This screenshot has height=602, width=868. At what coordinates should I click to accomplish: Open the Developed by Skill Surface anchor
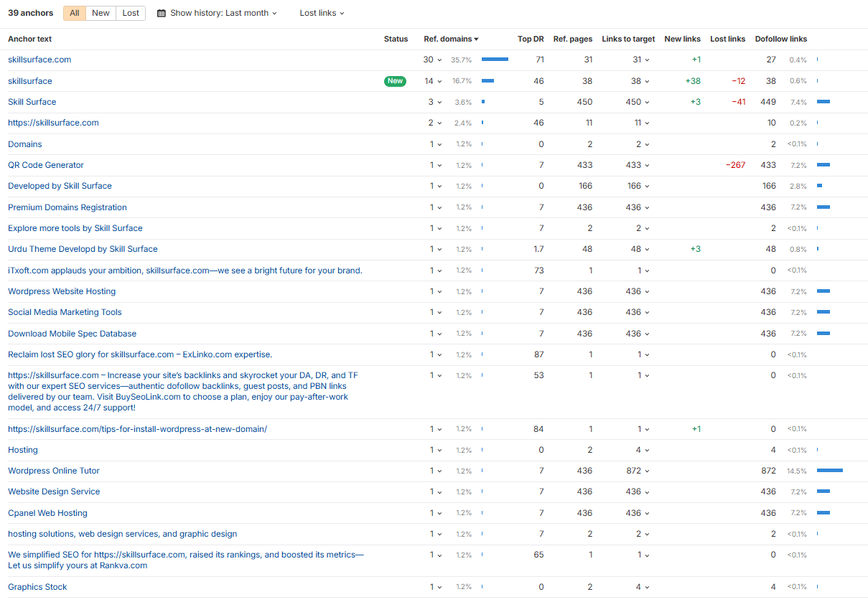pos(60,186)
